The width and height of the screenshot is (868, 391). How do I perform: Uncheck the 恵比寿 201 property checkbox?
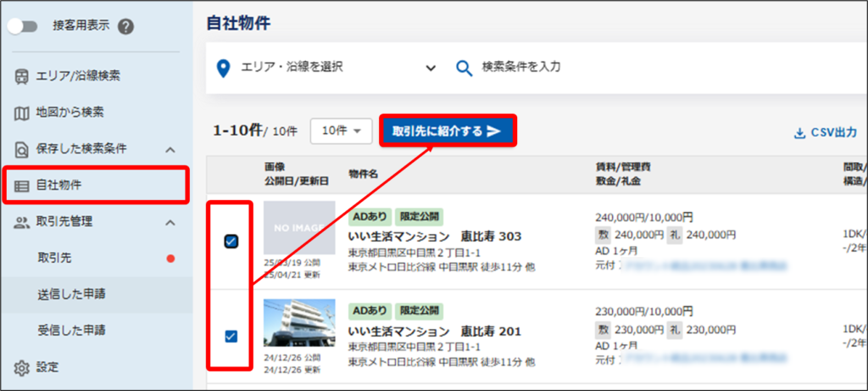coord(231,337)
